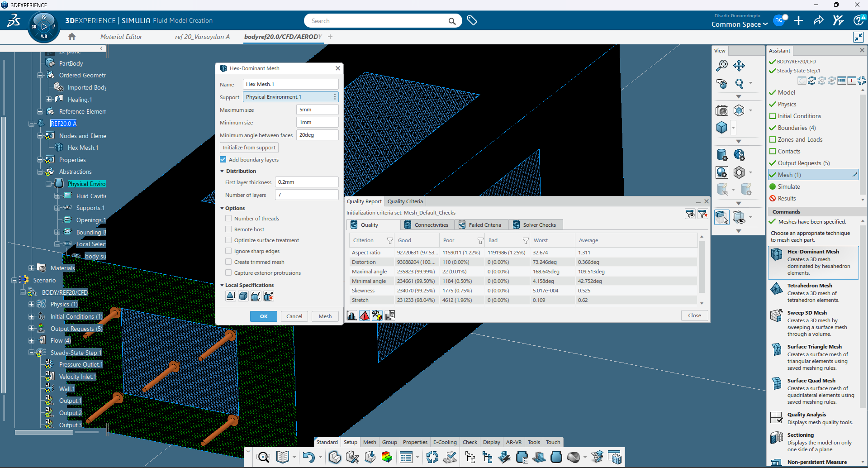
Task: Click the Quality Report table vertical scrollbar
Action: pos(702,267)
